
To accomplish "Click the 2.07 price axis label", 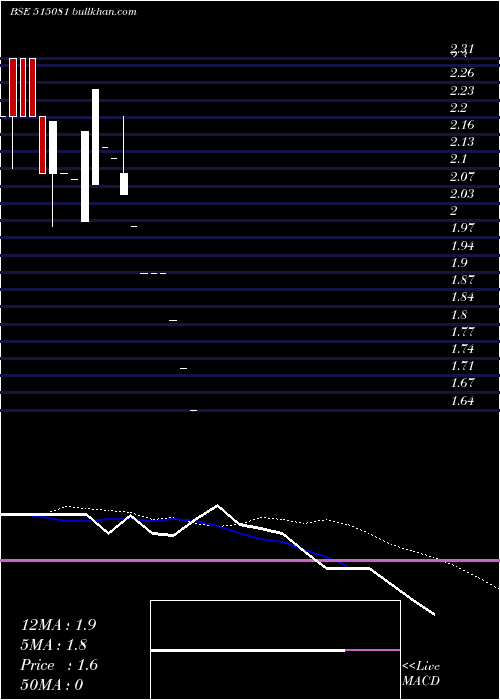I will click(x=462, y=176).
